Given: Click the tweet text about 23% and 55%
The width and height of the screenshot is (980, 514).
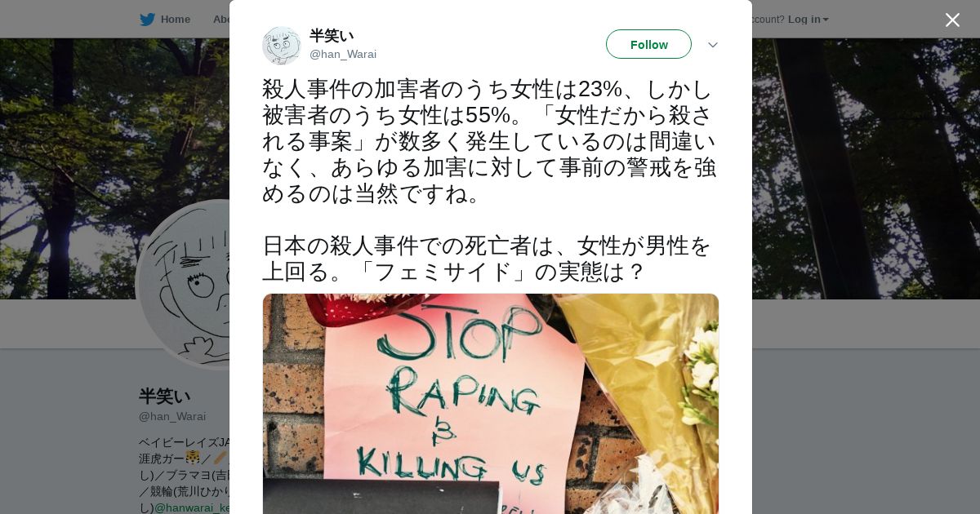Looking at the screenshot, I should click(489, 141).
